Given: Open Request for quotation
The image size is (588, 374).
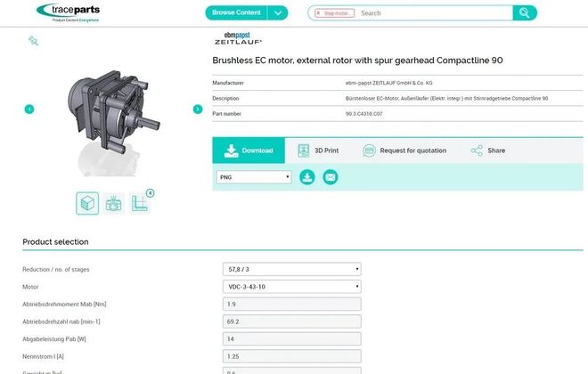Looking at the screenshot, I should (404, 150).
